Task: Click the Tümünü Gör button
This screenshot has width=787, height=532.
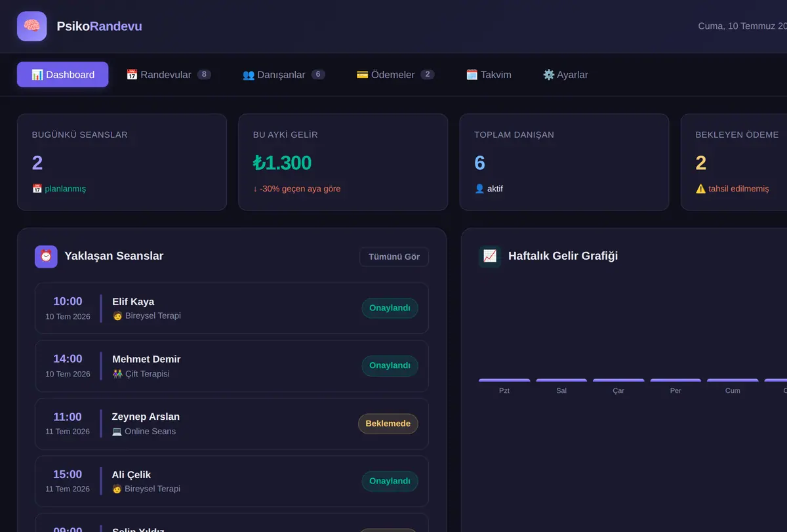Action: [x=394, y=256]
